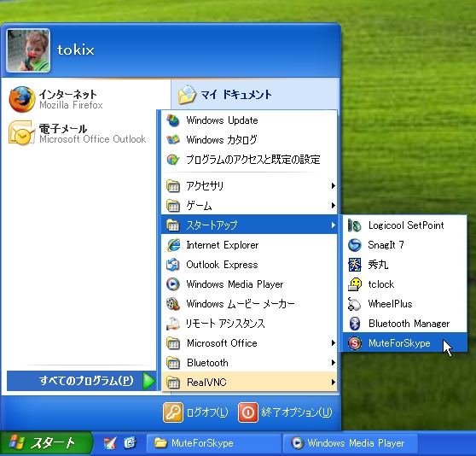
Task: Click the Outlook Express icon
Action: tap(173, 265)
